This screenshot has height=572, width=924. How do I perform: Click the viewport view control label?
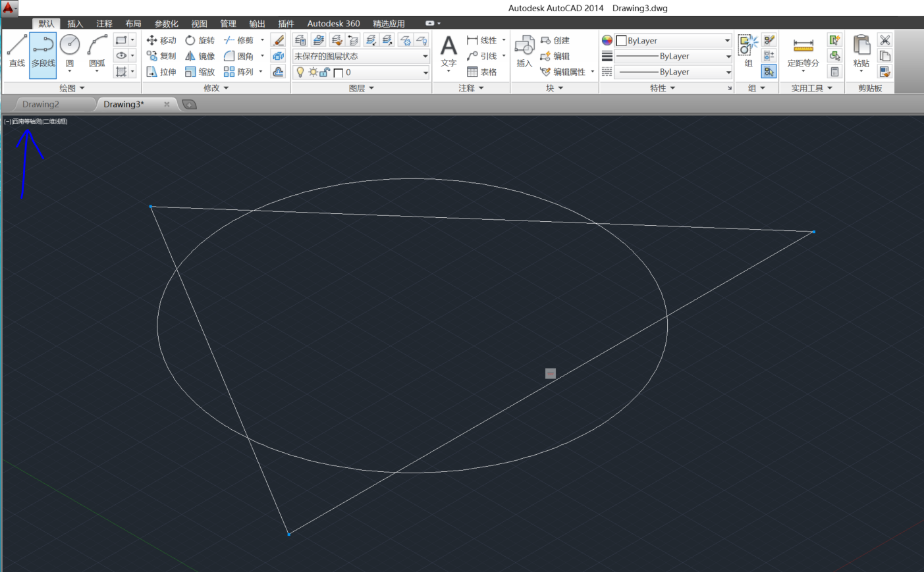tap(26, 121)
